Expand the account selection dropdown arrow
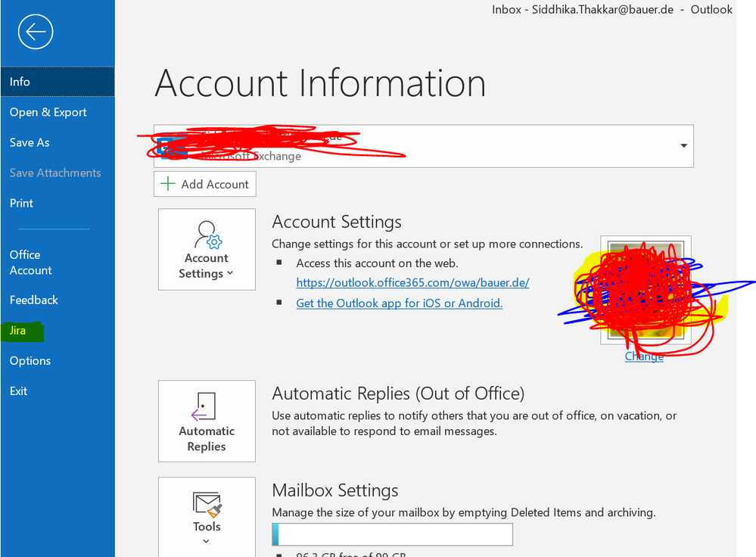 pos(683,145)
